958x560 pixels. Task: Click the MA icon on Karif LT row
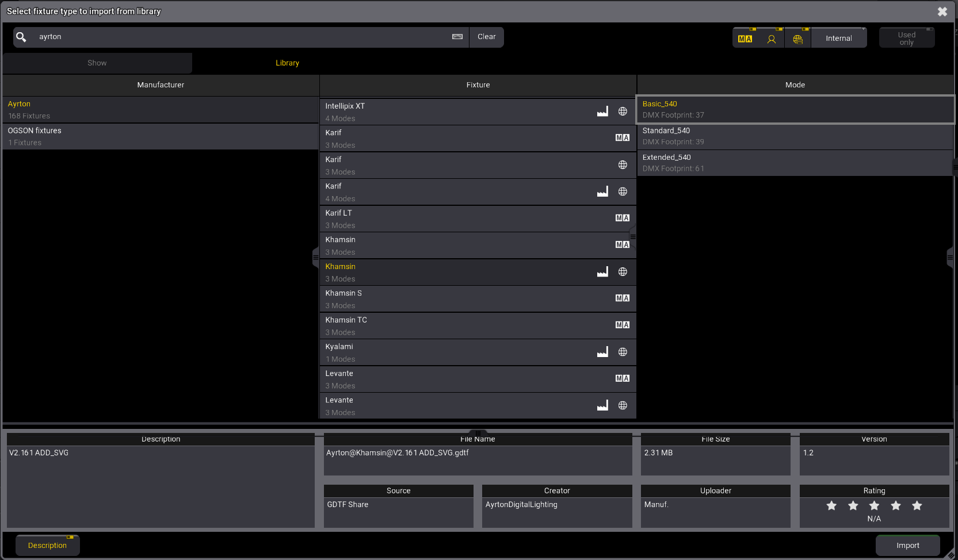pos(622,218)
